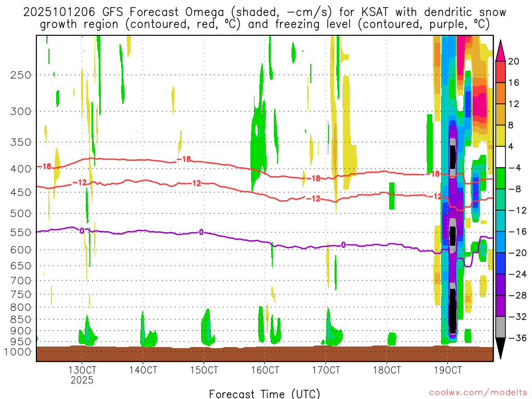The image size is (532, 399).
Task: Click the 170CT time axis label
Action: pyautogui.click(x=326, y=370)
